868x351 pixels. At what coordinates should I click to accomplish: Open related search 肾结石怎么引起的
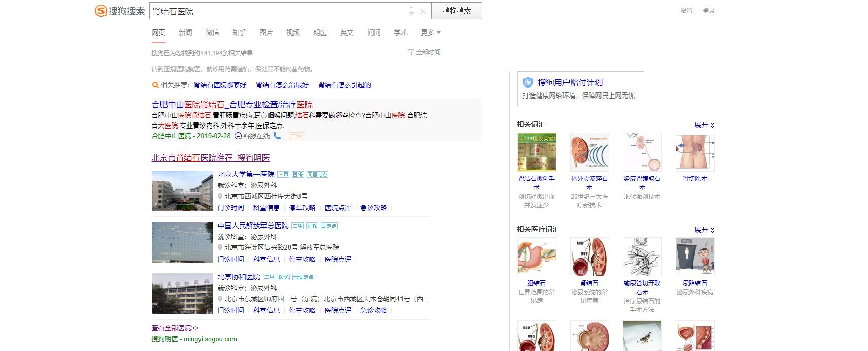344,85
